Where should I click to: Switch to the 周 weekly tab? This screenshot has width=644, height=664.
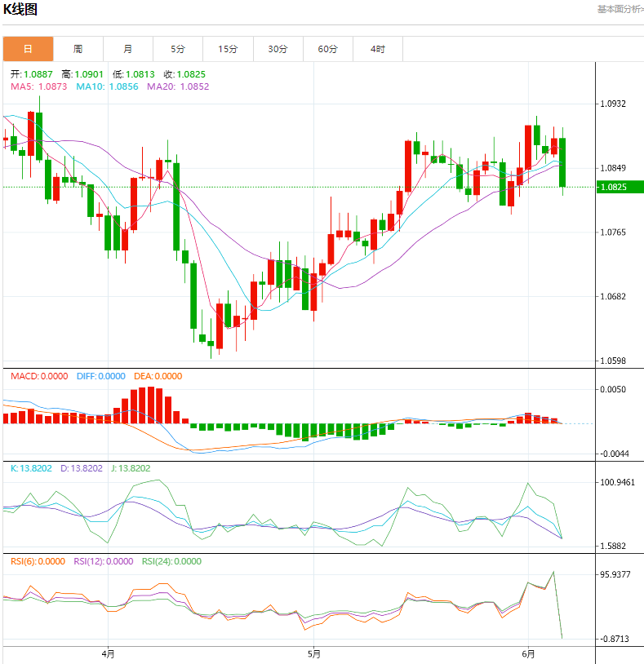78,49
